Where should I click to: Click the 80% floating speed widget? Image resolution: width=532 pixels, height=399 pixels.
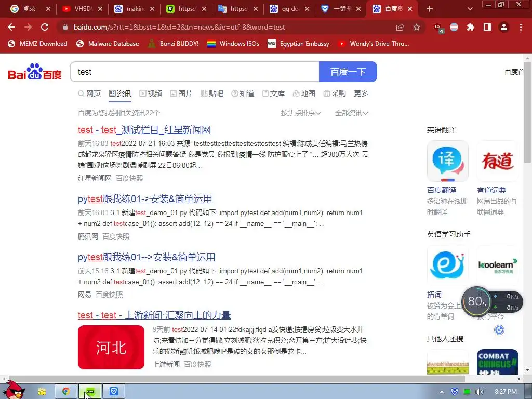pyautogui.click(x=477, y=301)
